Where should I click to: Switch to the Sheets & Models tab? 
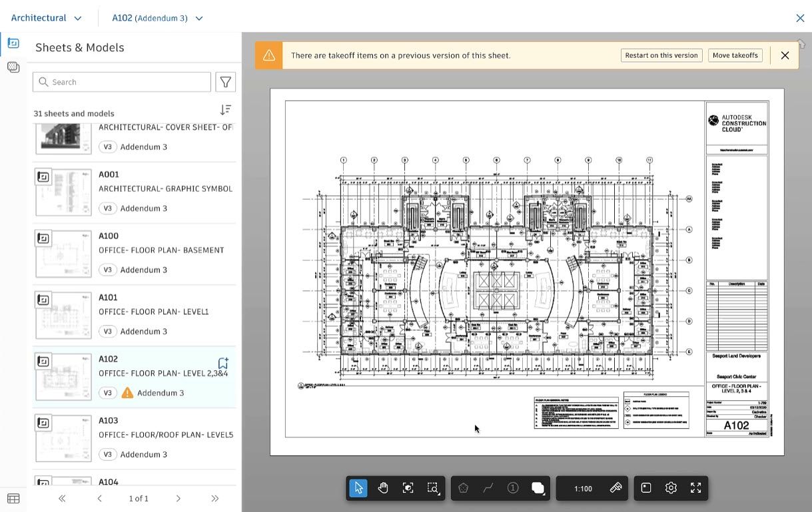coord(13,43)
